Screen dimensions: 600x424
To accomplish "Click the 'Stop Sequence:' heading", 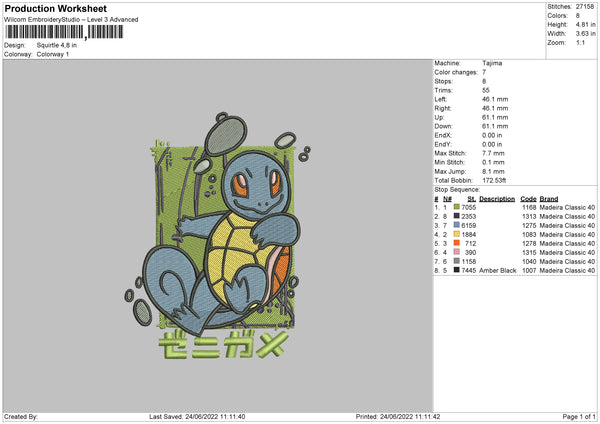I will pyautogui.click(x=457, y=189).
